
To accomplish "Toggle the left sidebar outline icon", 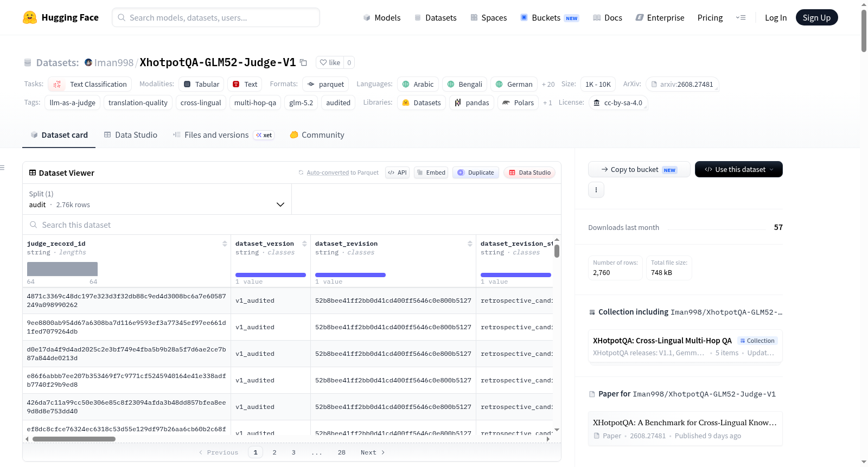I will [2, 168].
